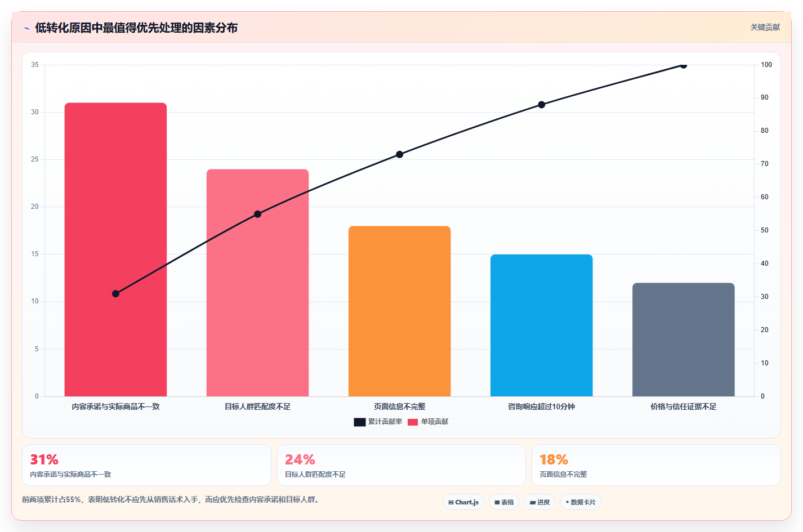Click the blue 咨询响应超过10分钟 bar
The image size is (803, 532).
pos(542,325)
